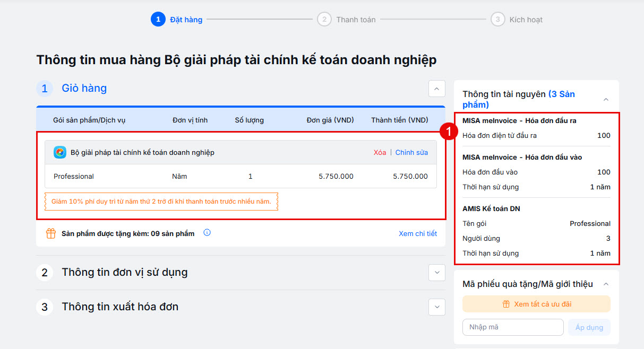Open Xem chi tiết link
The image size is (644, 349).
418,233
